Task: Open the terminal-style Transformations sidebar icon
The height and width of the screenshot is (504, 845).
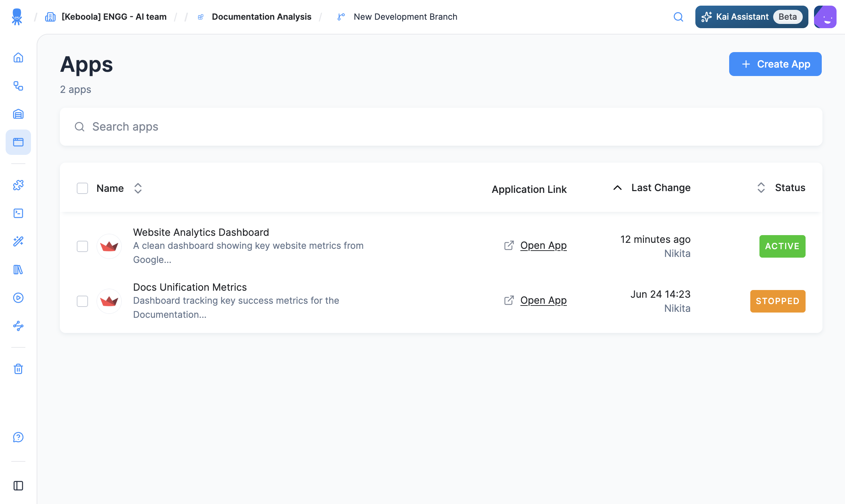Action: pyautogui.click(x=18, y=213)
